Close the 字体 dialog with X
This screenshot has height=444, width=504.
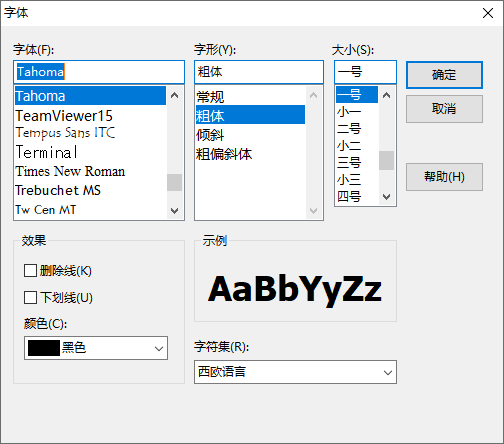pos(488,13)
